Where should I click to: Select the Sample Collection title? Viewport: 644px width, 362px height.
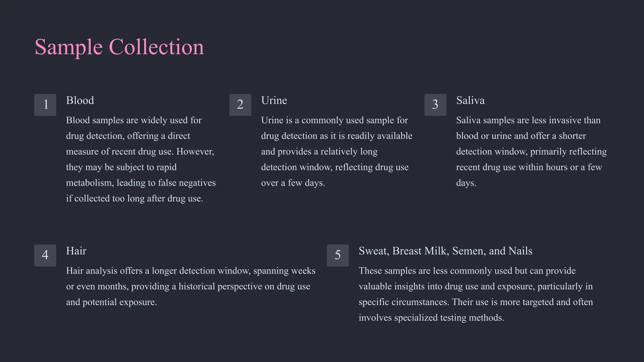[x=119, y=47]
